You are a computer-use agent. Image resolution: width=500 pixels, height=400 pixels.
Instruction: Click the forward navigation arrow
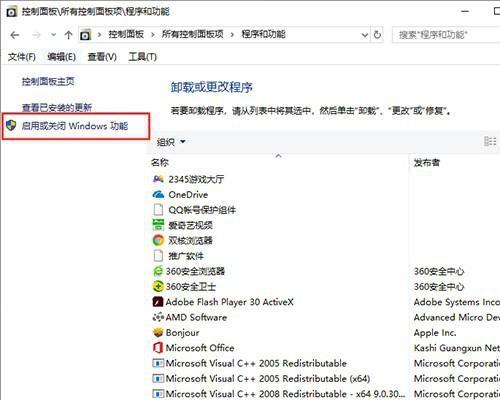pos(36,35)
